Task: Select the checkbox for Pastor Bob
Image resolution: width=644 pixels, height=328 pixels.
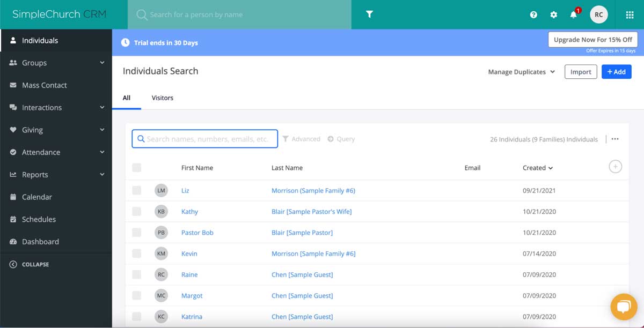Action: (x=136, y=232)
